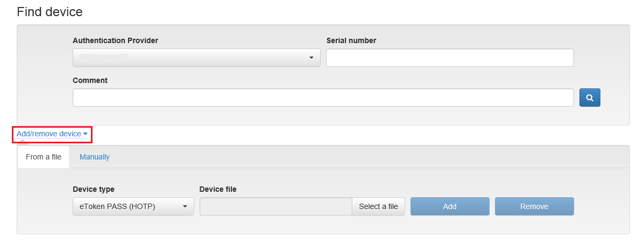The height and width of the screenshot is (243, 644).
Task: Collapse the Add/remove device link
Action: click(49, 134)
